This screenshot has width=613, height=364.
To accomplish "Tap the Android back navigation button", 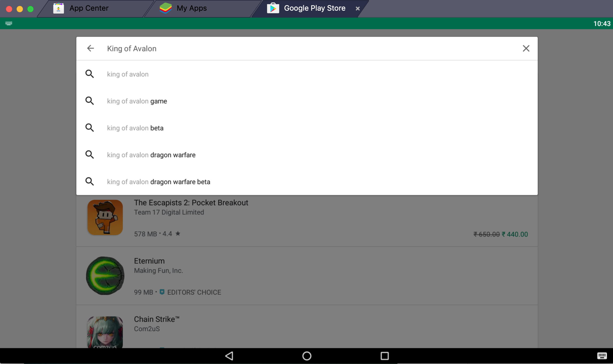I will 229,356.
